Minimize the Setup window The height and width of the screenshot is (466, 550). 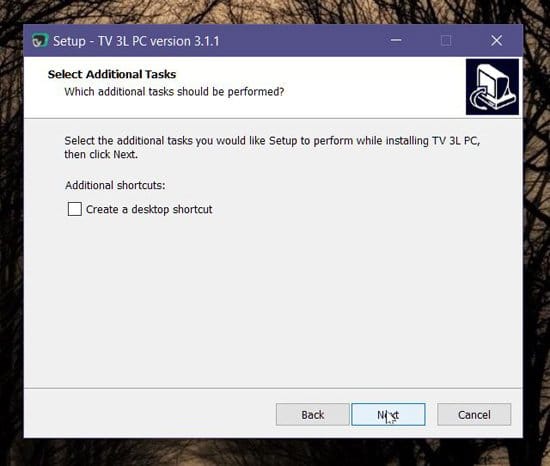coord(396,40)
